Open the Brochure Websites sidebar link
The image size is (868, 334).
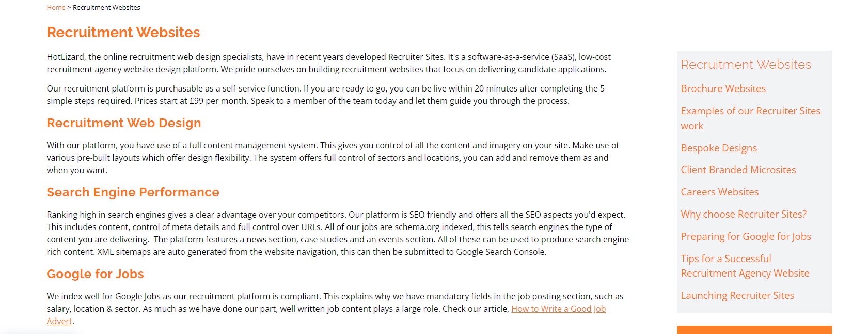[x=723, y=89]
